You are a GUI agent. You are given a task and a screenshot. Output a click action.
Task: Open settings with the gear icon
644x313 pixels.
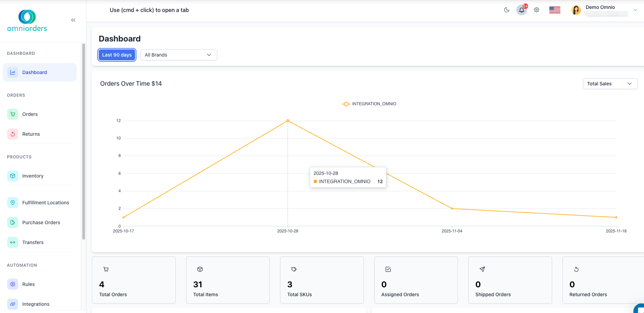(536, 10)
